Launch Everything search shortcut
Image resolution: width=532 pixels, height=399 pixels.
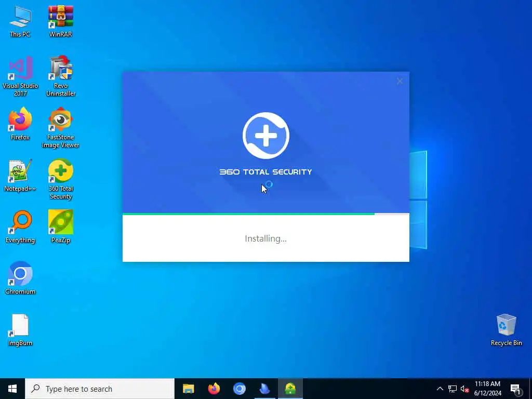click(x=20, y=227)
